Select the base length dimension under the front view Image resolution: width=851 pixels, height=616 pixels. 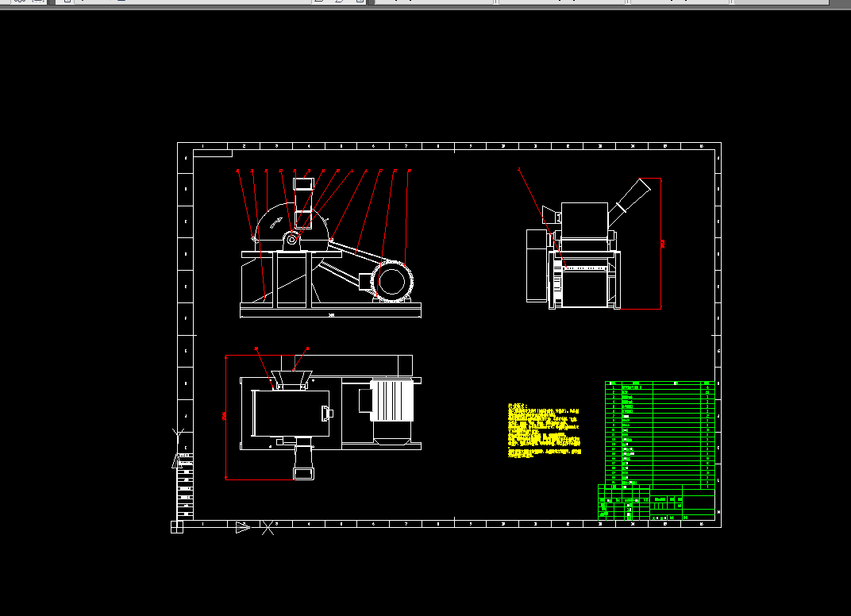click(330, 315)
